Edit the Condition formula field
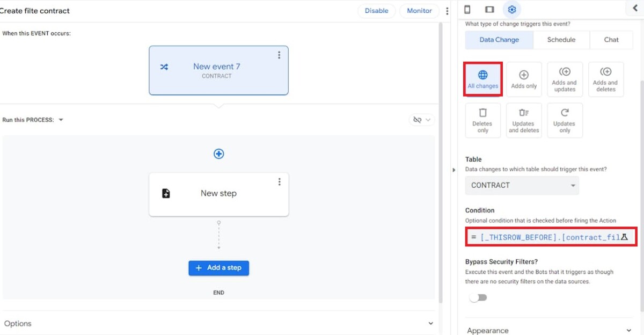The image size is (644, 335). coord(547,237)
